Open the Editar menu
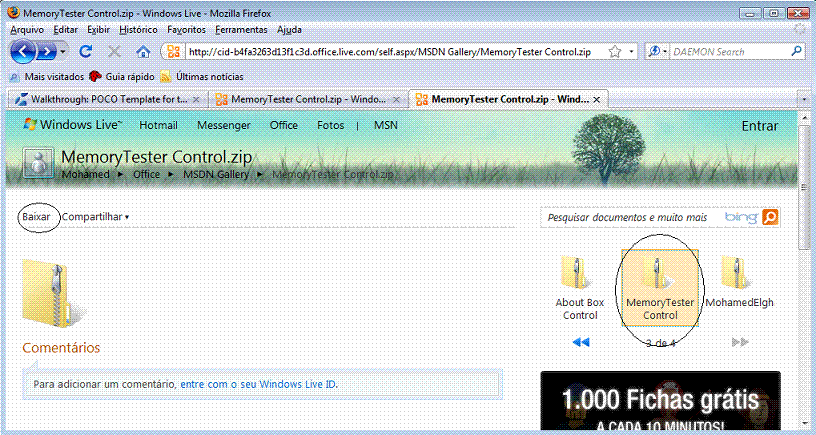 tap(66, 30)
